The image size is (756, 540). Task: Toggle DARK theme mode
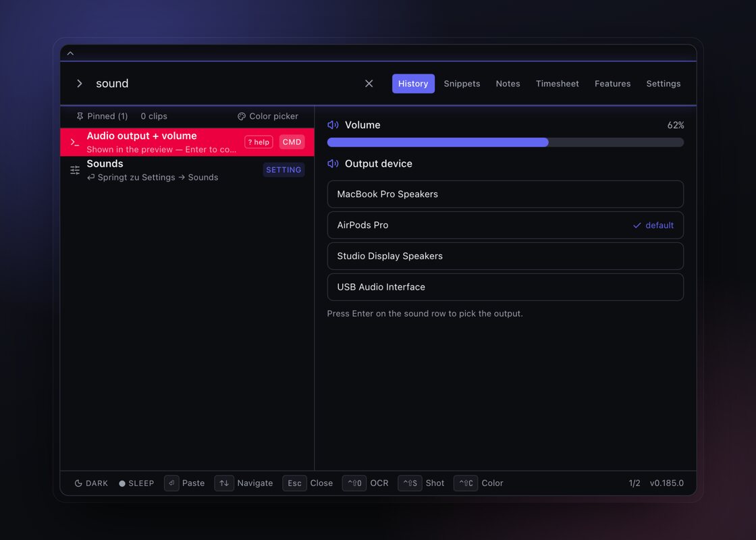[91, 483]
